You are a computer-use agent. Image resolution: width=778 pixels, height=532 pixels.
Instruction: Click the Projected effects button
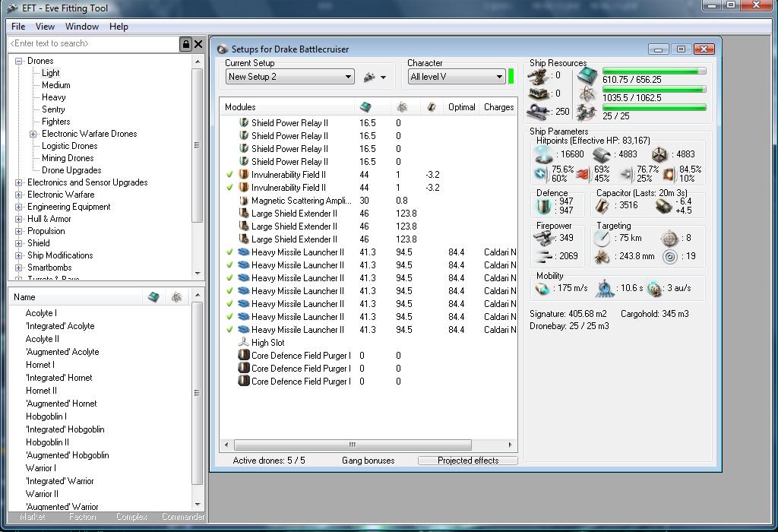pos(467,461)
